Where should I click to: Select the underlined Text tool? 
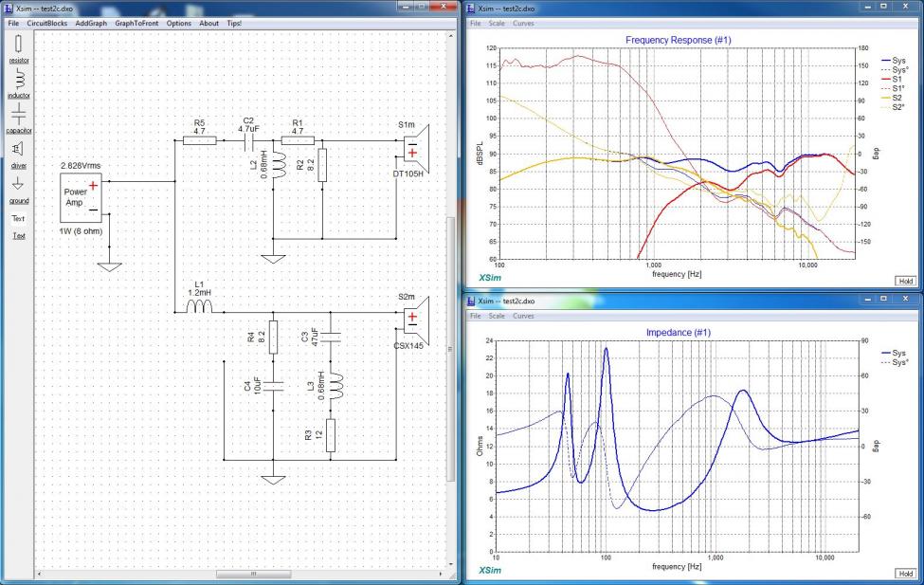[x=18, y=235]
